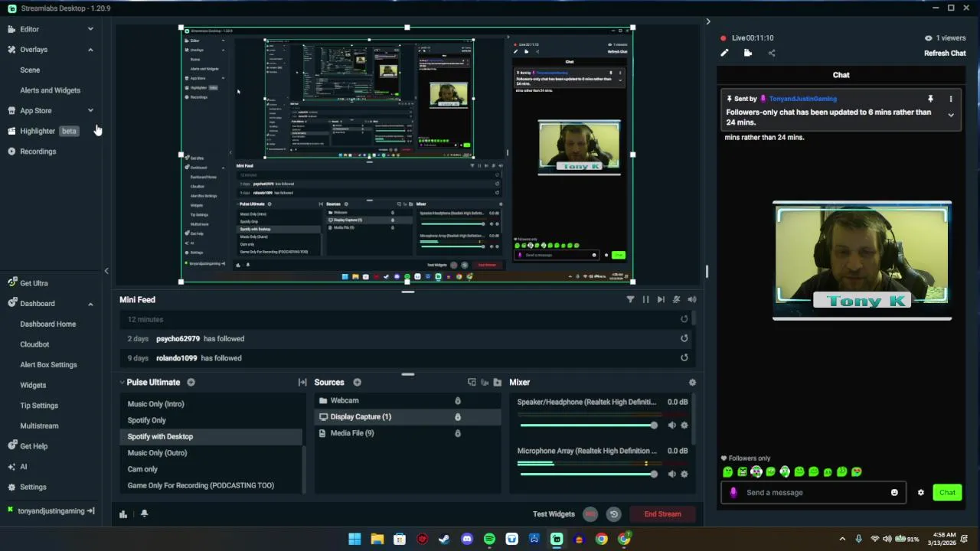Unpin the pinned chat message
The image size is (980, 551).
click(930, 99)
